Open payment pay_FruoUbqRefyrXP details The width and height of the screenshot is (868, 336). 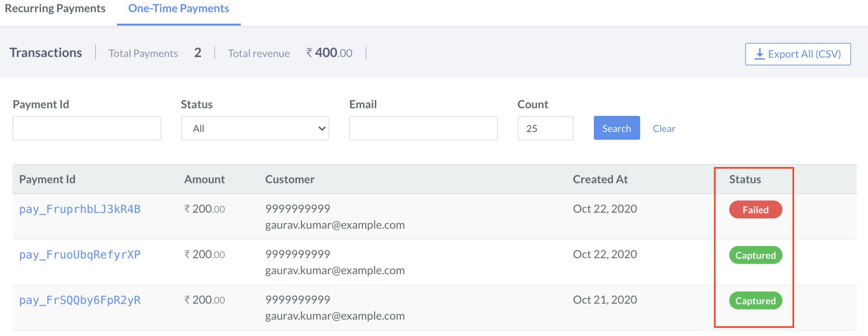coord(80,254)
